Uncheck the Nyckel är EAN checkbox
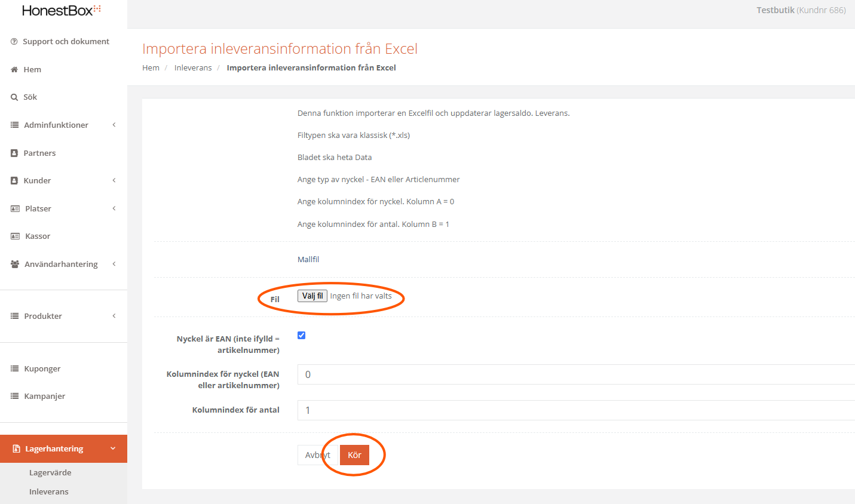Screen dimensions: 855x504 (302, 336)
